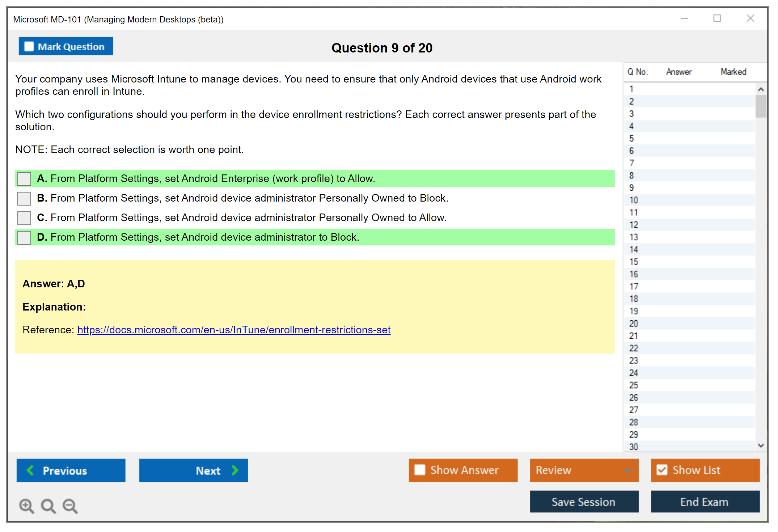Expand the Review dropdown menu

point(628,470)
